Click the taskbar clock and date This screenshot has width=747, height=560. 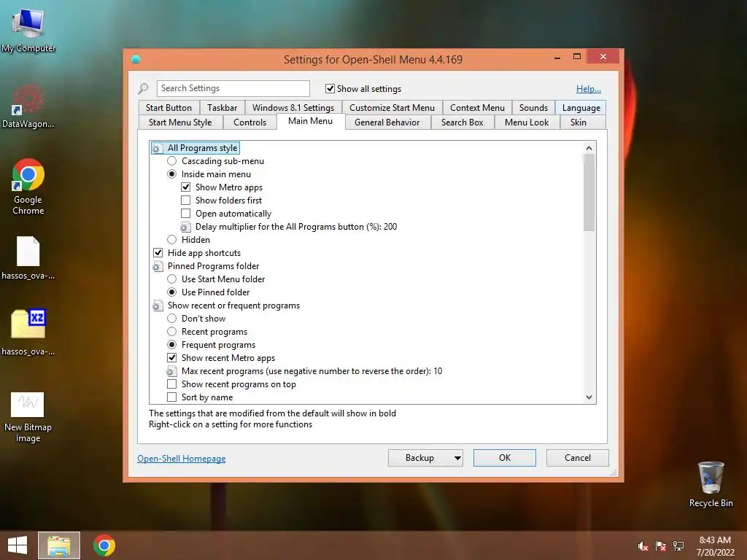pyautogui.click(x=715, y=546)
